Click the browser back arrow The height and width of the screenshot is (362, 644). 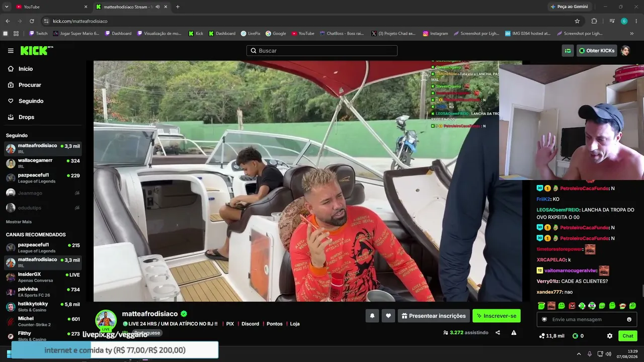(x=8, y=21)
